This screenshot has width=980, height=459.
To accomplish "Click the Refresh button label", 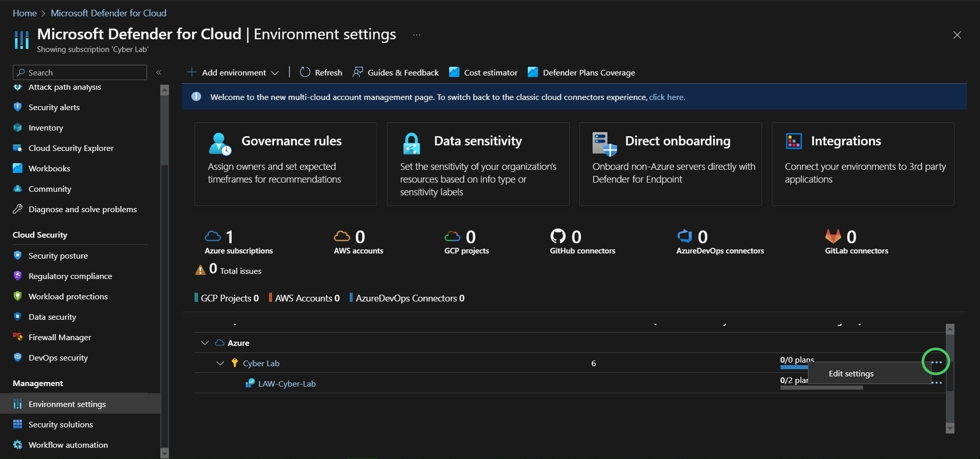I will pos(328,72).
